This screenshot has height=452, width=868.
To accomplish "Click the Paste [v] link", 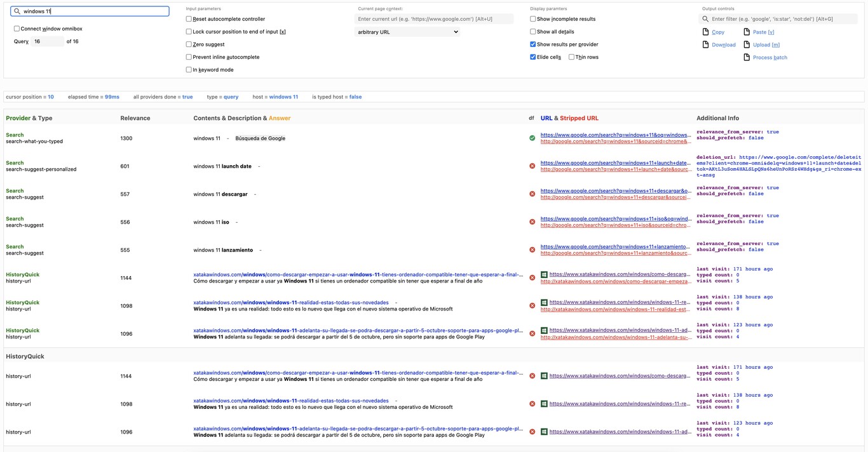I will click(763, 32).
